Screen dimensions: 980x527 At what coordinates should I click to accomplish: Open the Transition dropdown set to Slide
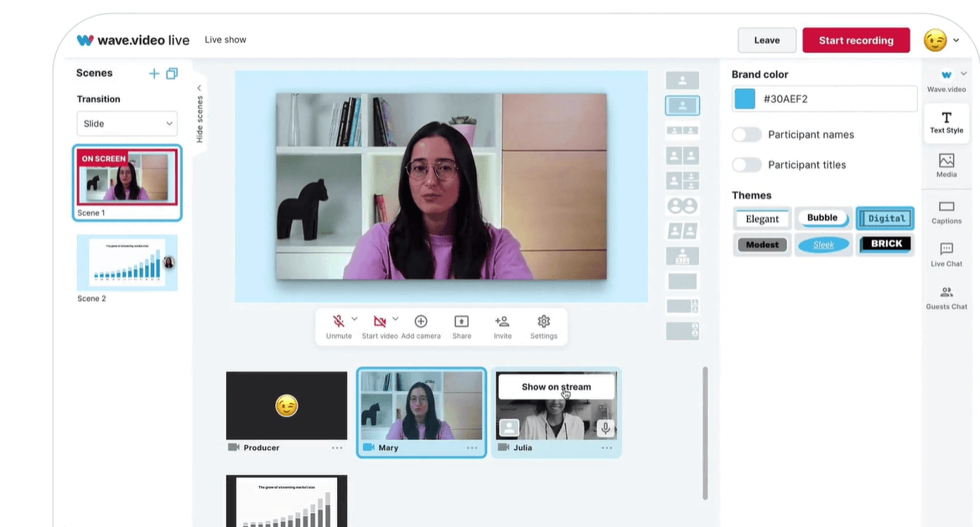coord(127,124)
